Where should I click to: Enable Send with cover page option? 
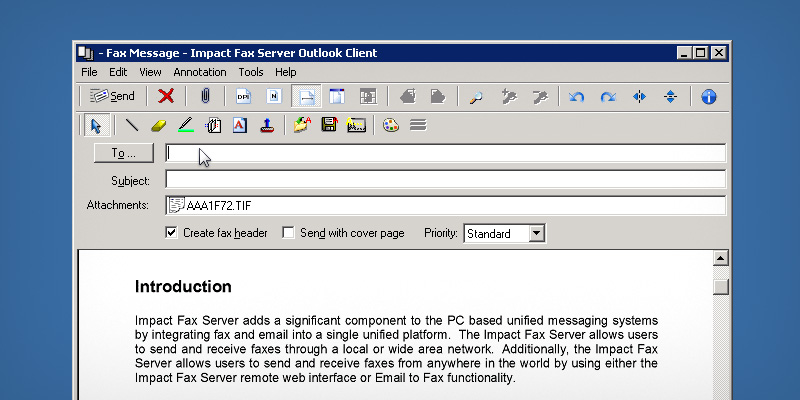click(x=289, y=233)
